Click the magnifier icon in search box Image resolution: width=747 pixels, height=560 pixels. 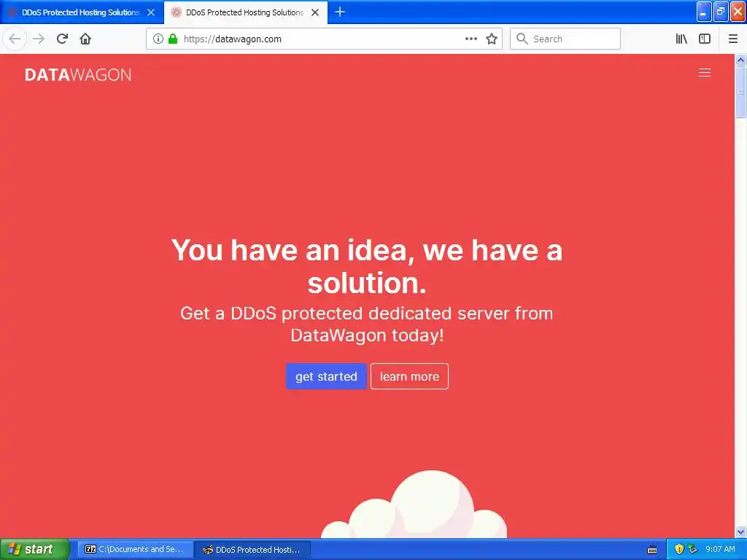point(522,39)
